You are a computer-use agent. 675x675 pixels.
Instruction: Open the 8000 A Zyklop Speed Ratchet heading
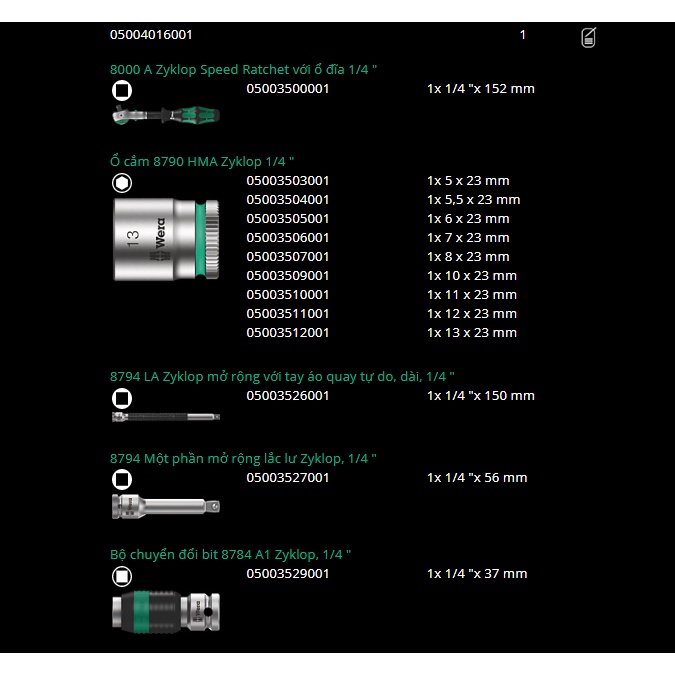243,69
